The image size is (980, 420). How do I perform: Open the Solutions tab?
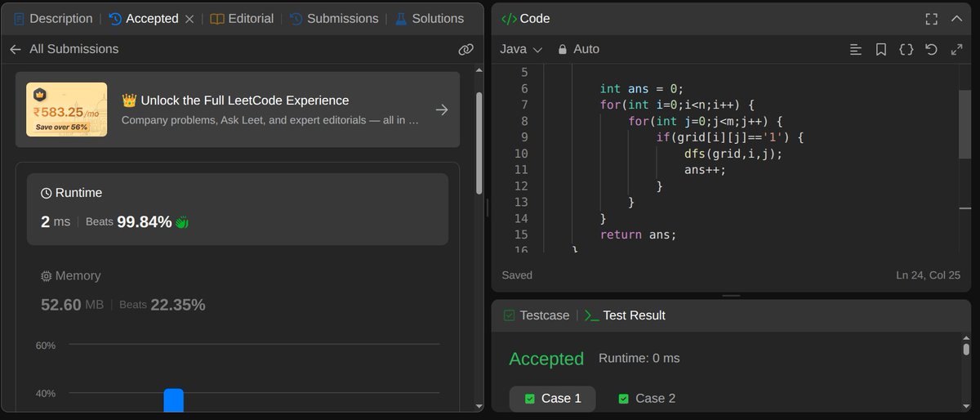(429, 18)
